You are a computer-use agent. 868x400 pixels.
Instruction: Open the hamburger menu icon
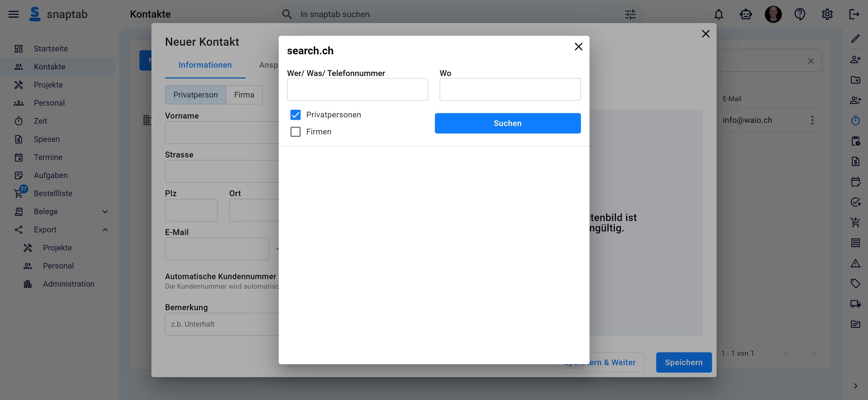[14, 14]
